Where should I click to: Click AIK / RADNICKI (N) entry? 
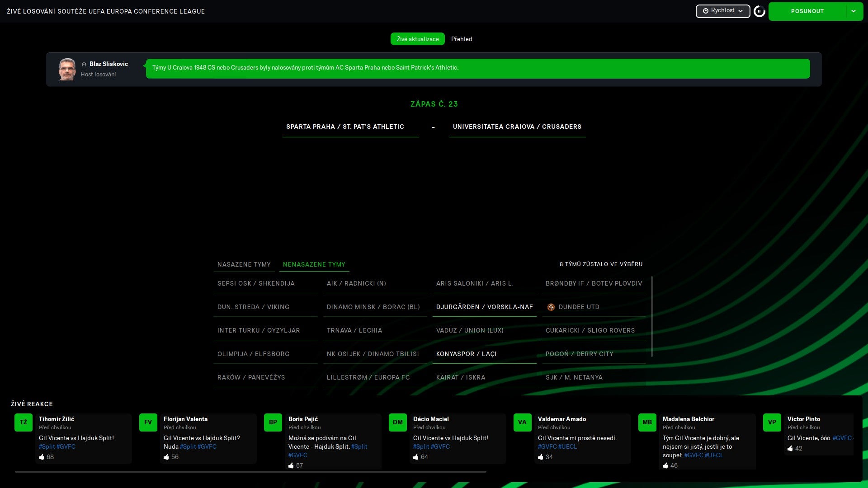point(375,283)
